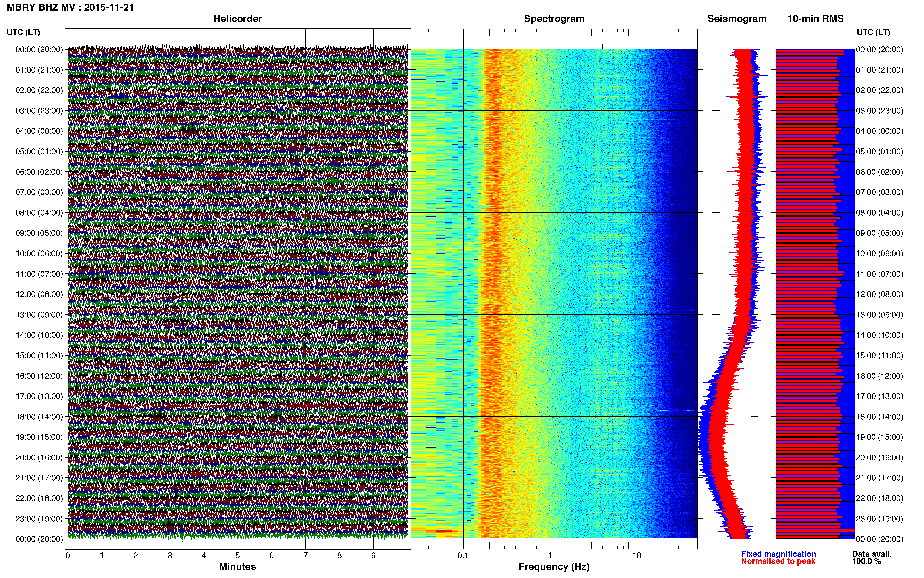The image size is (924, 578).
Task: Select the 'Helicorder' panel heading
Action: pos(238,18)
